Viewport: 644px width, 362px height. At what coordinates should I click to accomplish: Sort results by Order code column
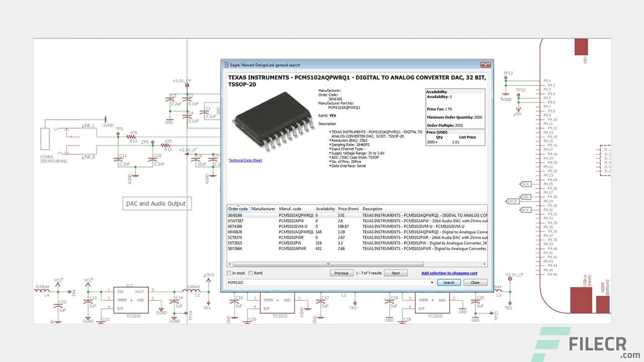(238, 209)
